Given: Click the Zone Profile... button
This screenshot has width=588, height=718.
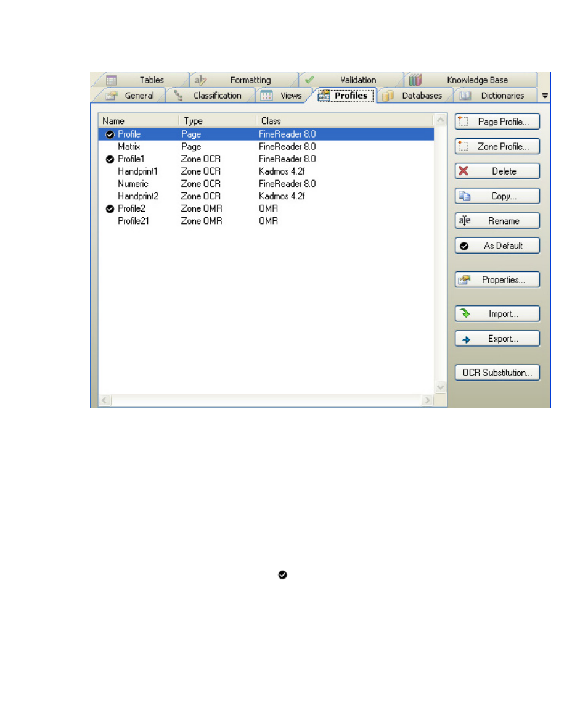Looking at the screenshot, I should tap(497, 147).
